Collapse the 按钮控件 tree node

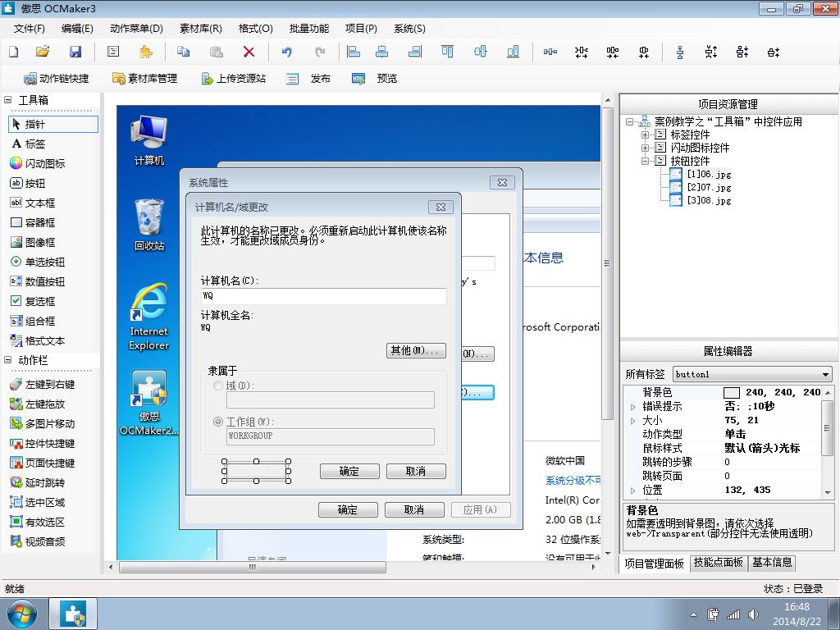[645, 161]
